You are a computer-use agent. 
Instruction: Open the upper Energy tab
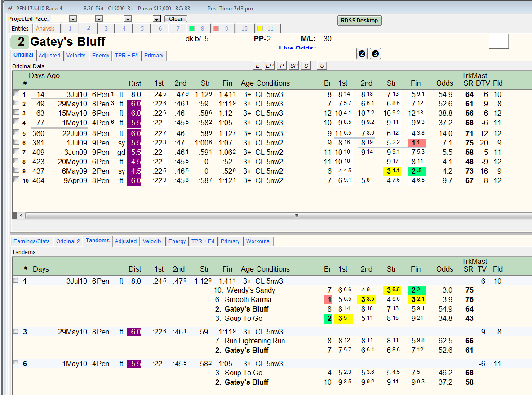coord(101,56)
